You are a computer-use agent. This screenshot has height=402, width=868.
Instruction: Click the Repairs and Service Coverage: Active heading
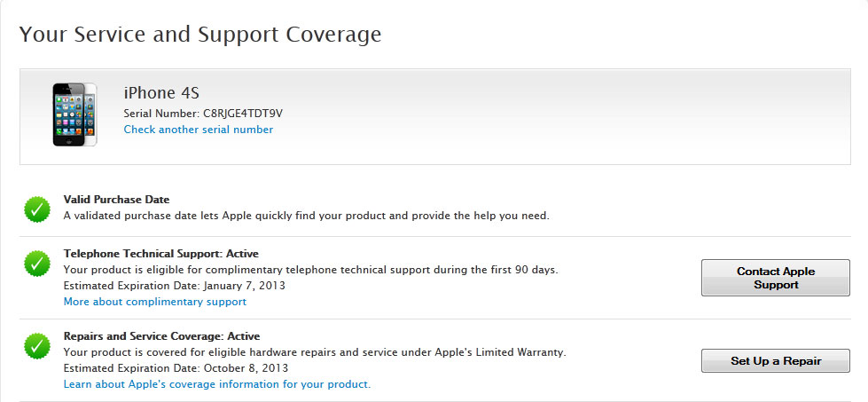point(161,336)
